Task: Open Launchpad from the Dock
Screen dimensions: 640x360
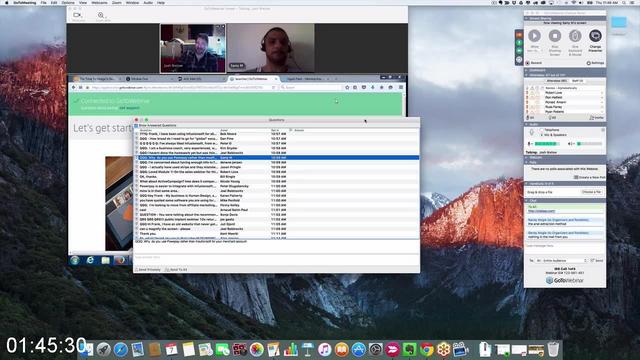Action: click(x=104, y=349)
